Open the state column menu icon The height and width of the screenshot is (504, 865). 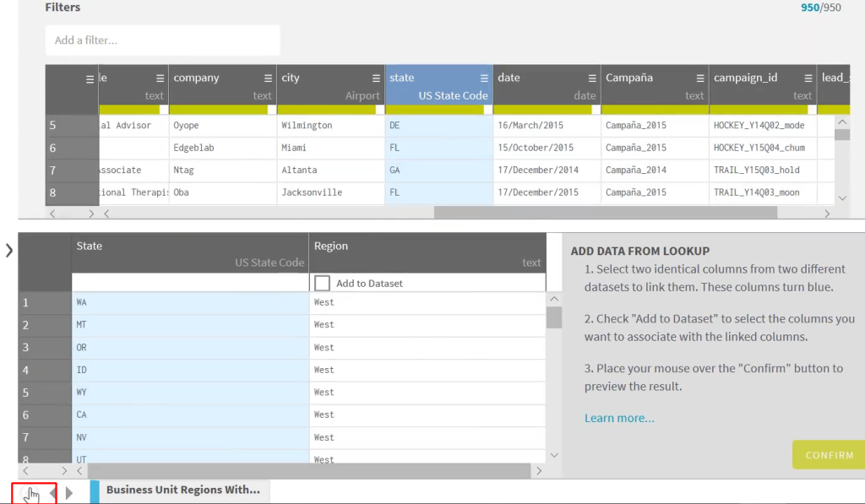(x=485, y=78)
